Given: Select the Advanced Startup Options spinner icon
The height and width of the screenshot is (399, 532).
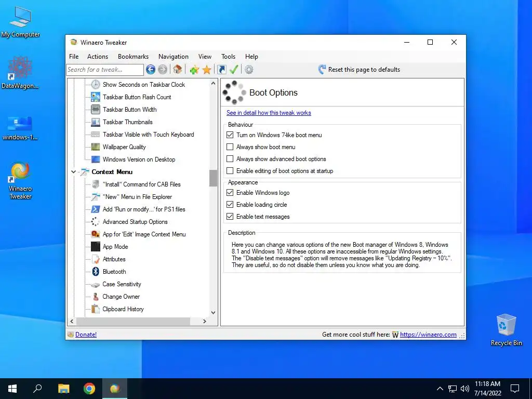Looking at the screenshot, I should point(96,222).
